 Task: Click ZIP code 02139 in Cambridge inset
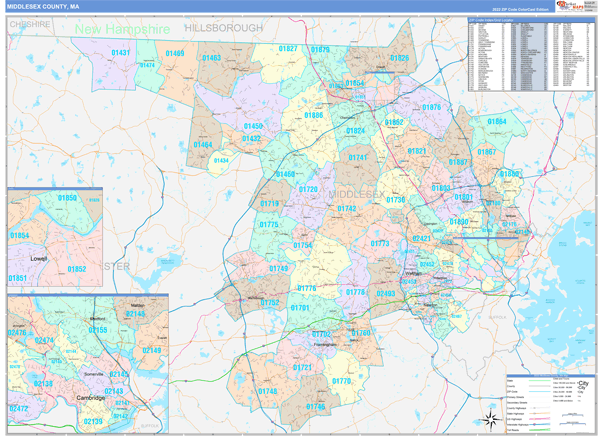(x=94, y=421)
